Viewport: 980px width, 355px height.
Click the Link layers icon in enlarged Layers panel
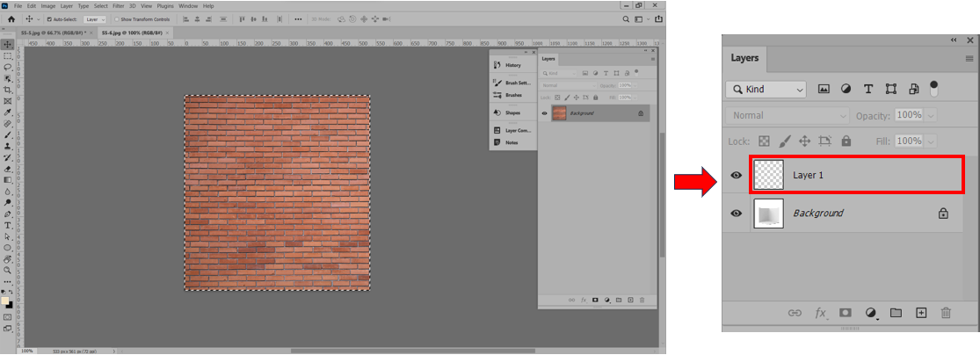(x=795, y=313)
